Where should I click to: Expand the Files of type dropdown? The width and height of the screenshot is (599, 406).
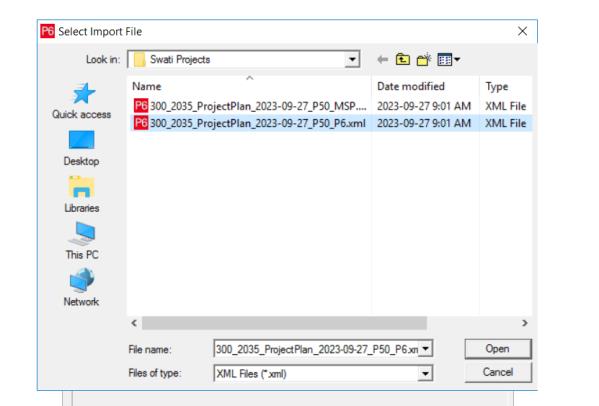426,374
